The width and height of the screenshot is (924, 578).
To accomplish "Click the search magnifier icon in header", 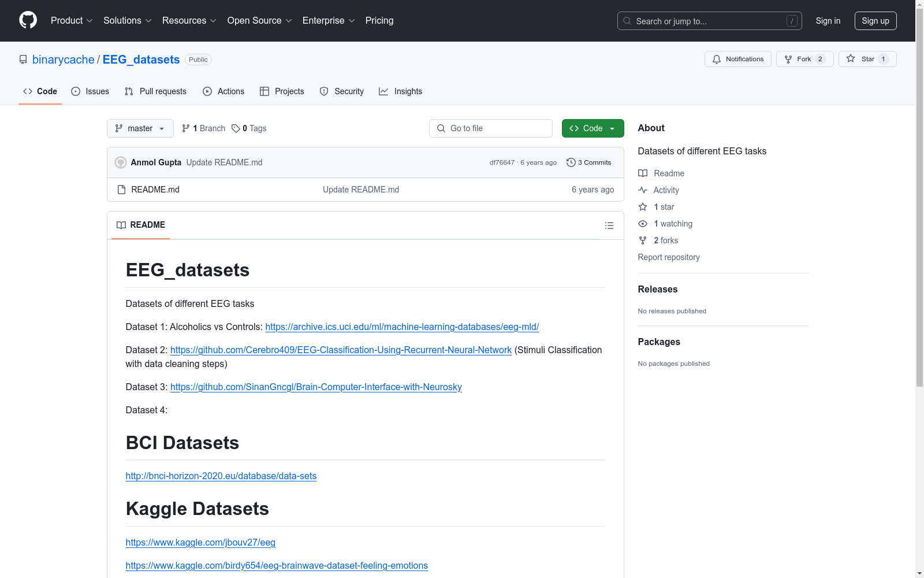I will (627, 21).
